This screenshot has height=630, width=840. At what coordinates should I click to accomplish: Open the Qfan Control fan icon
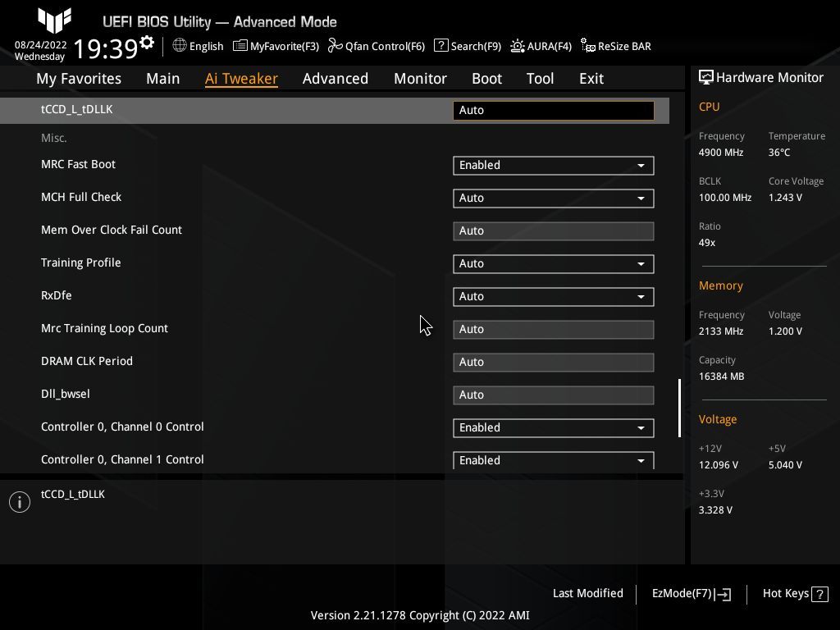335,46
